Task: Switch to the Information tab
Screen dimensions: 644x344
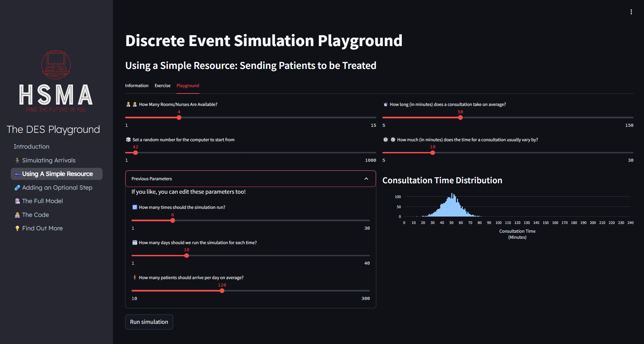Action: pos(137,86)
